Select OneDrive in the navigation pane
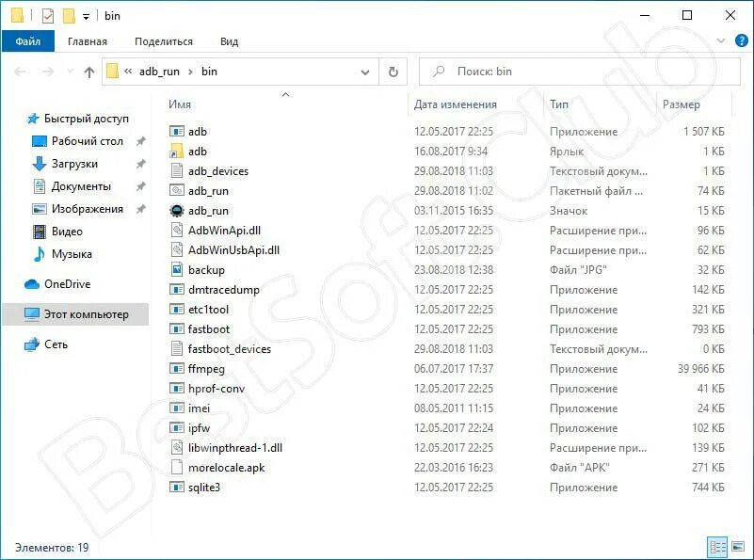The image size is (754, 560). pyautogui.click(x=68, y=284)
